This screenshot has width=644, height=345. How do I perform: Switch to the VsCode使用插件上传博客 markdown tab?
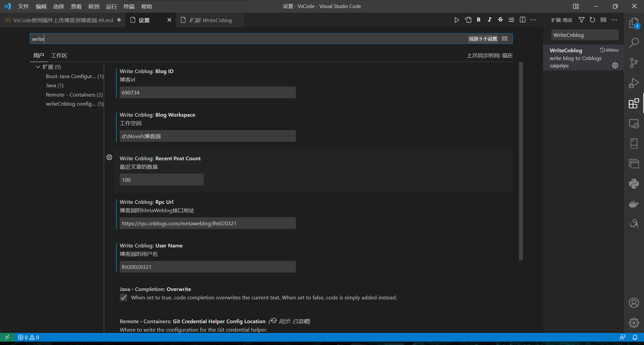[x=63, y=20]
